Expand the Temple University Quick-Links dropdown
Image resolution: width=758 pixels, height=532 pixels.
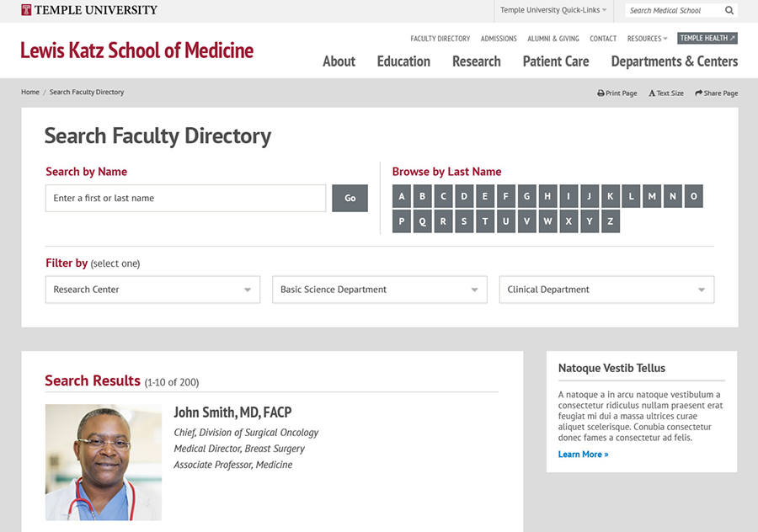[x=552, y=10]
